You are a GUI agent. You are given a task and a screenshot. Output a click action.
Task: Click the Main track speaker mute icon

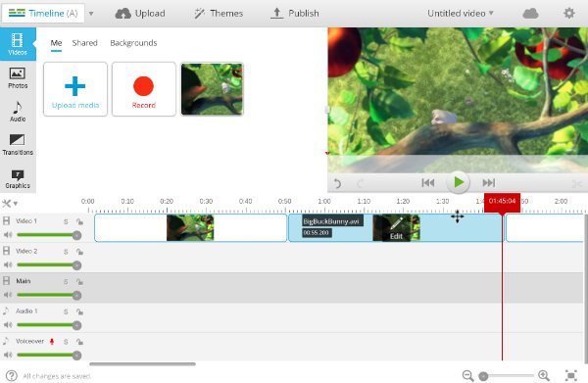click(8, 295)
